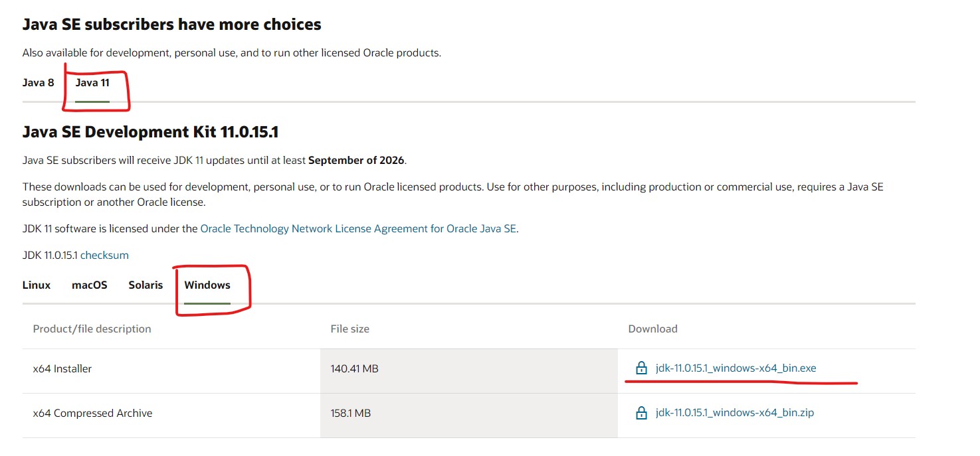Click the Java SE Development Kit 11.0.15.1 heading
Image resolution: width=980 pixels, height=456 pixels.
(x=150, y=132)
